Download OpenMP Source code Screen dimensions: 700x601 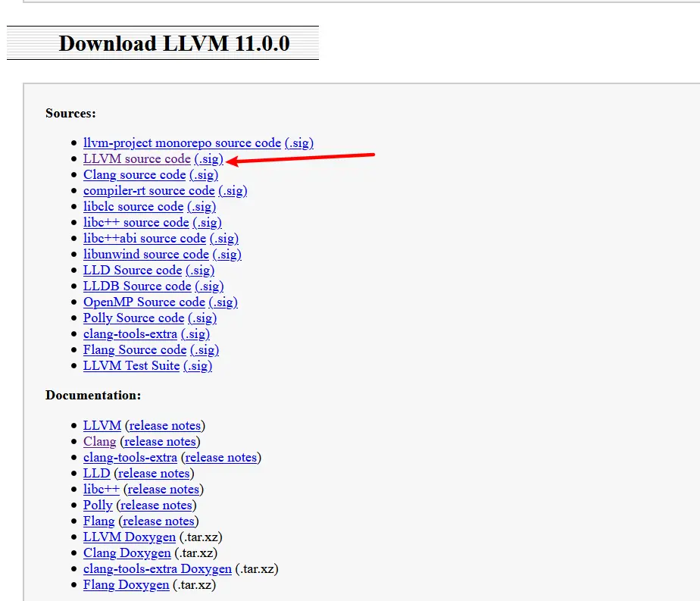[144, 302]
